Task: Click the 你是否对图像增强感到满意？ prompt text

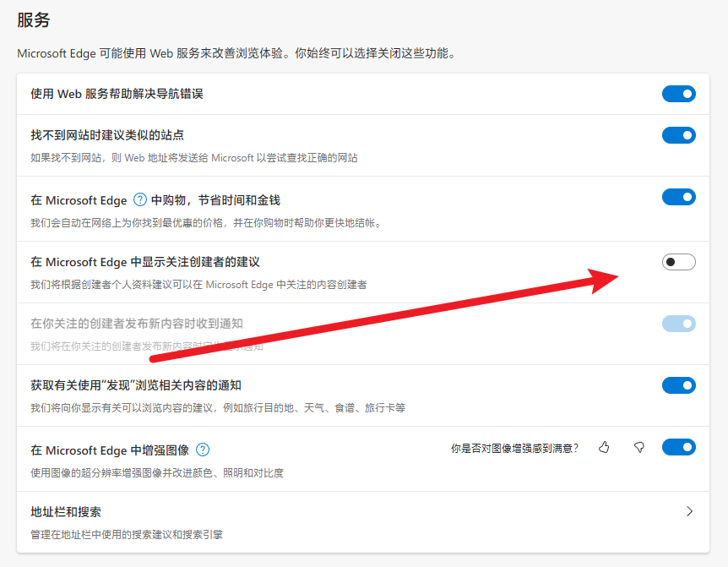Action: click(x=515, y=449)
